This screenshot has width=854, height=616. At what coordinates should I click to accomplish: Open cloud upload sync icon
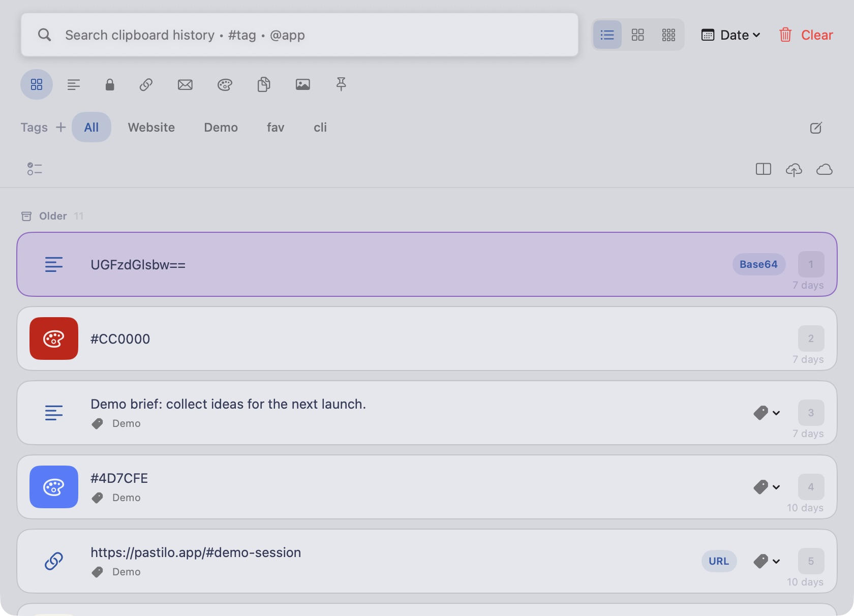794,169
